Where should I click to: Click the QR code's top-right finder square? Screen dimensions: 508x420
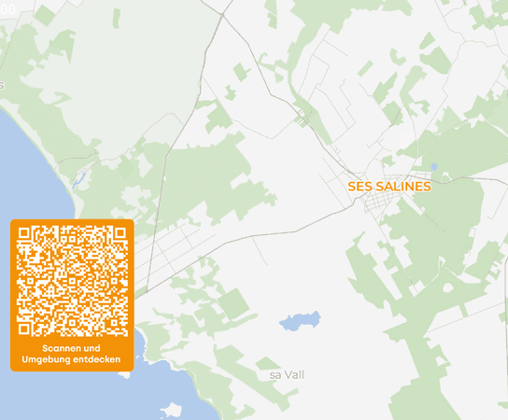pyautogui.click(x=120, y=233)
